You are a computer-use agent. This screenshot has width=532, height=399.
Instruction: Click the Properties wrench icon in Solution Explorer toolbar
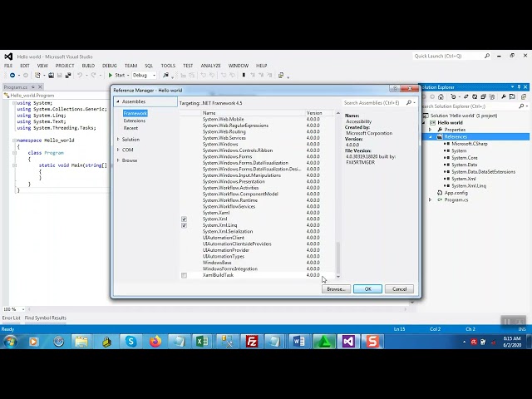[x=504, y=96]
